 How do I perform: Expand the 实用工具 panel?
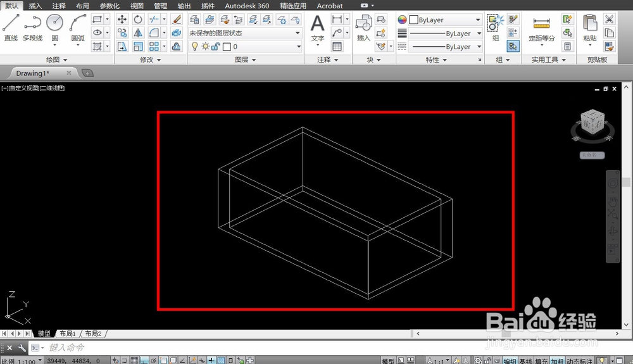548,60
